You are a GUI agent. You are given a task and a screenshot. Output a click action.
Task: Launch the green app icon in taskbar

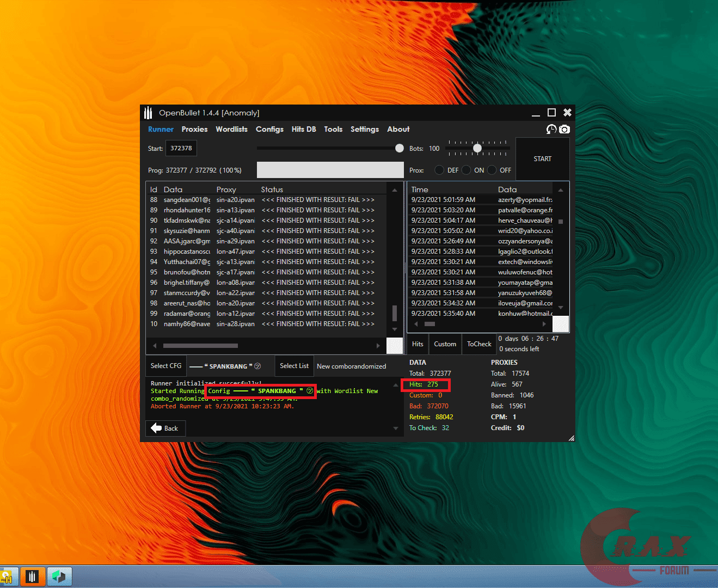[59, 576]
